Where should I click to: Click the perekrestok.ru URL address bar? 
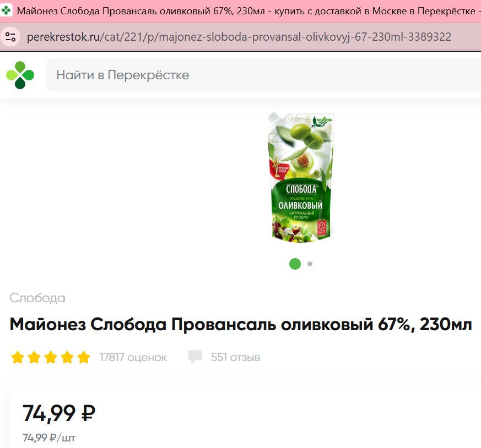(x=239, y=37)
